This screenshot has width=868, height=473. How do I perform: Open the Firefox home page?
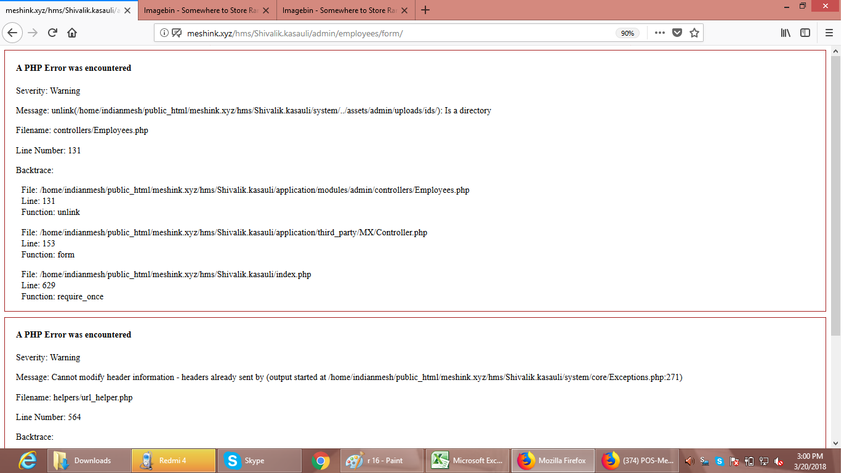(72, 33)
